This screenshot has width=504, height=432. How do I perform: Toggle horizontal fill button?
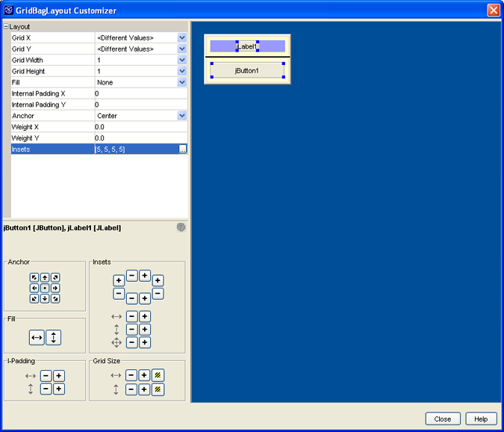click(37, 338)
